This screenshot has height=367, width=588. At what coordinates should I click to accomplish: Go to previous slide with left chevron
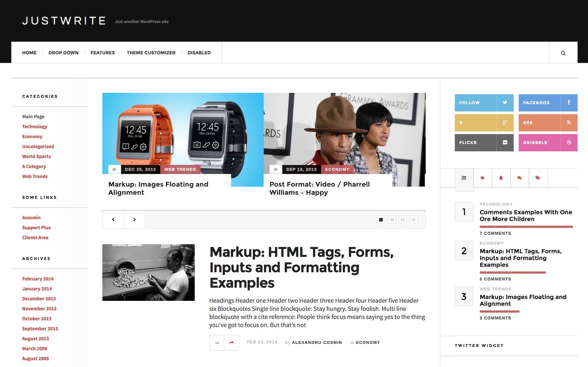click(x=113, y=220)
